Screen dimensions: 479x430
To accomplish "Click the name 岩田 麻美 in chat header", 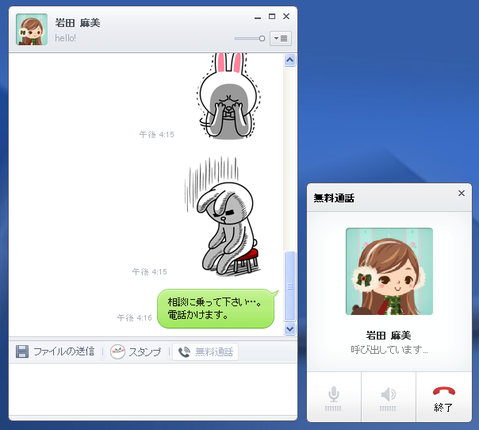I will coord(77,23).
